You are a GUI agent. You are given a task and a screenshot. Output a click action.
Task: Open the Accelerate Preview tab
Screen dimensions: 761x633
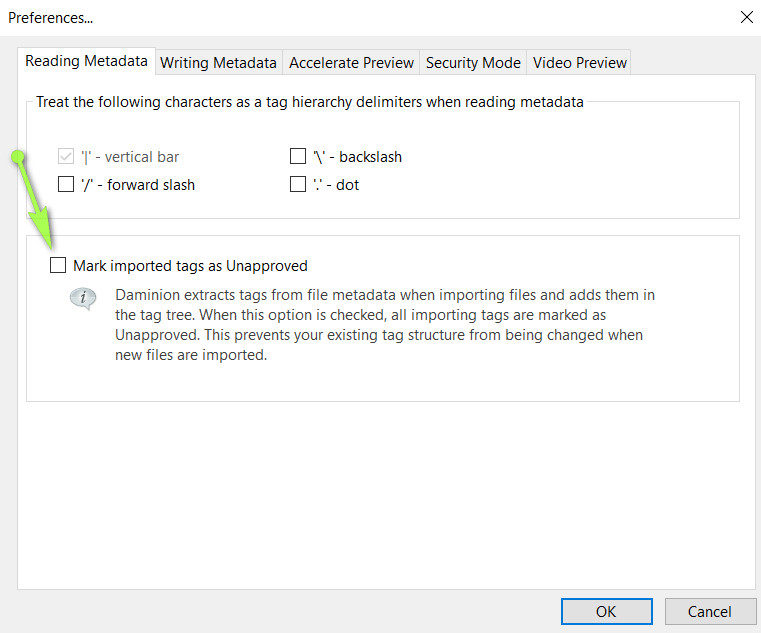[351, 62]
